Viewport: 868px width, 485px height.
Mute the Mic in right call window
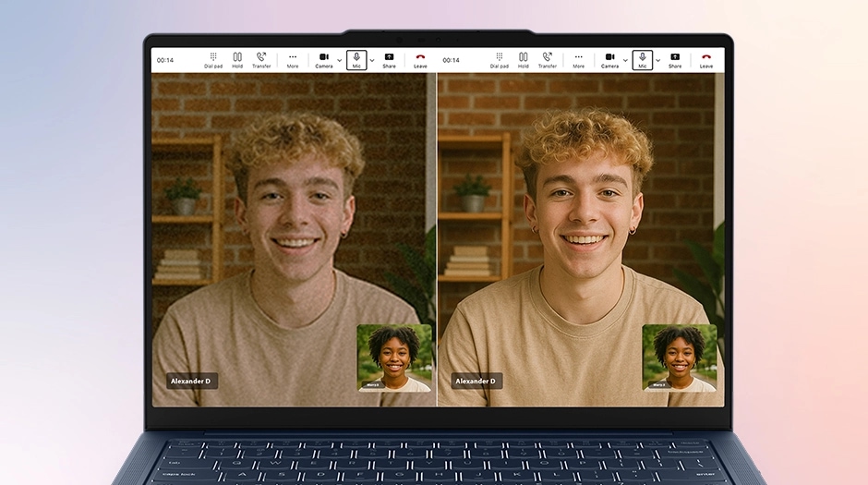pyautogui.click(x=642, y=60)
